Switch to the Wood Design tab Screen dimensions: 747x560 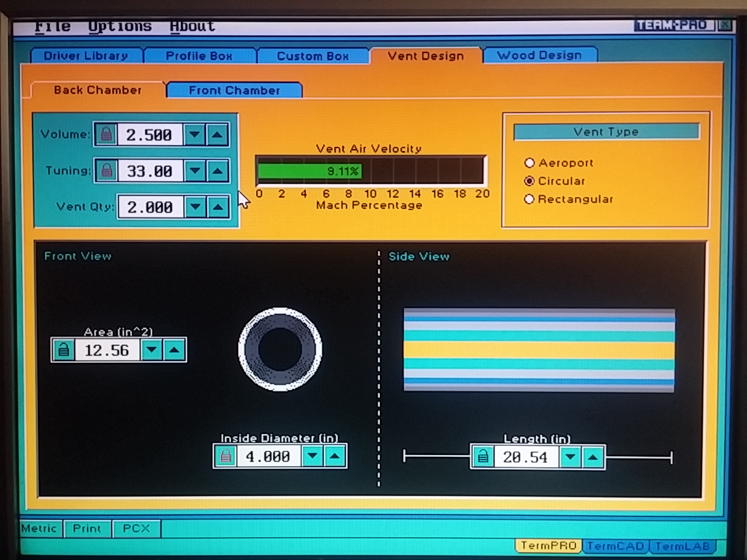tap(539, 55)
